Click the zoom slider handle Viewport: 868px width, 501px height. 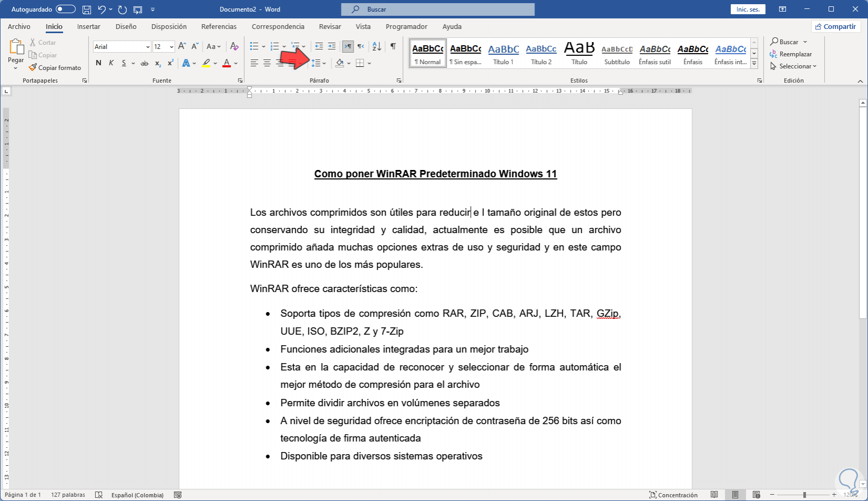[x=804, y=495]
